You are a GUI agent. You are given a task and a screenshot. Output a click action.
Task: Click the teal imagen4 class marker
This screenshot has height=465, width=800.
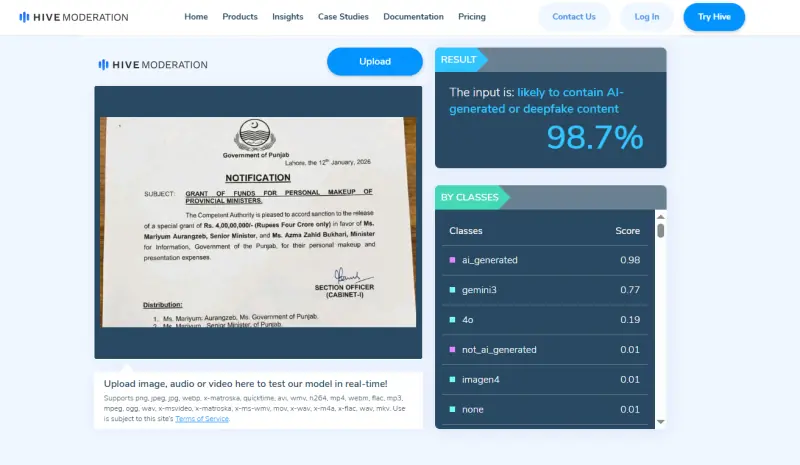pos(452,379)
